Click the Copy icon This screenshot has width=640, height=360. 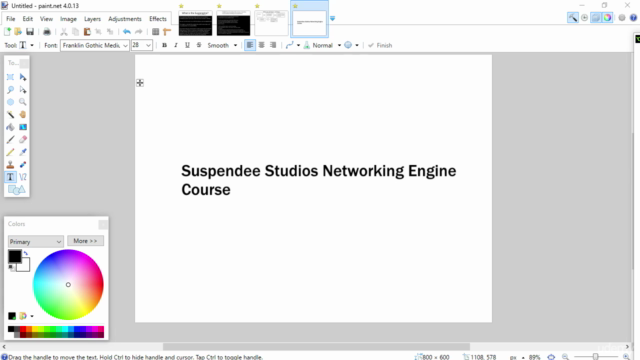(x=76, y=32)
